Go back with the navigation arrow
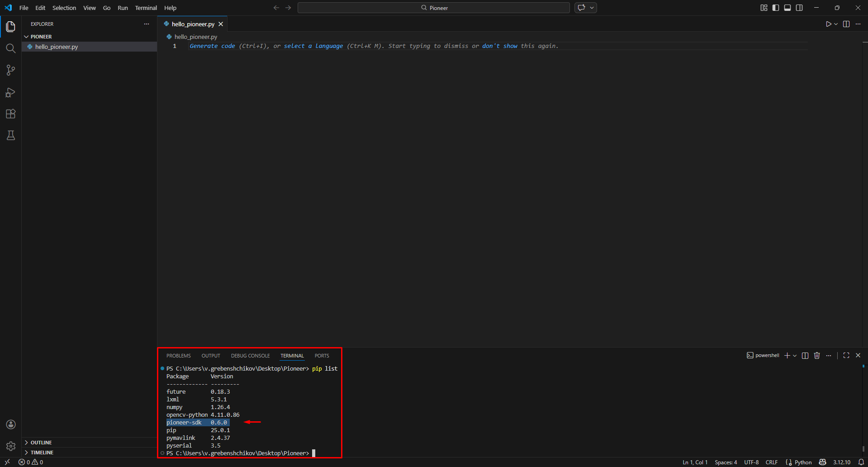The width and height of the screenshot is (868, 467). pos(276,8)
